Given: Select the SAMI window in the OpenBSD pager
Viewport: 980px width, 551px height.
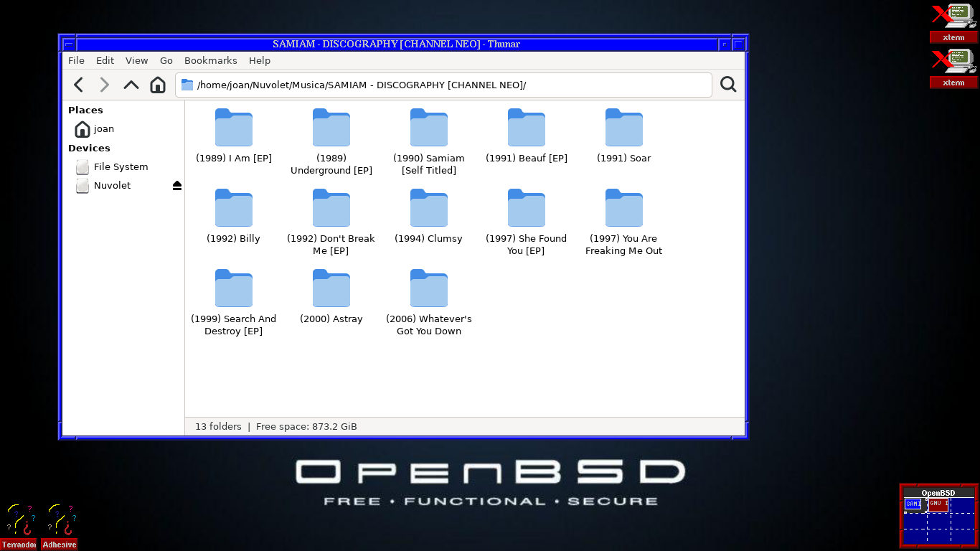Looking at the screenshot, I should 912,504.
